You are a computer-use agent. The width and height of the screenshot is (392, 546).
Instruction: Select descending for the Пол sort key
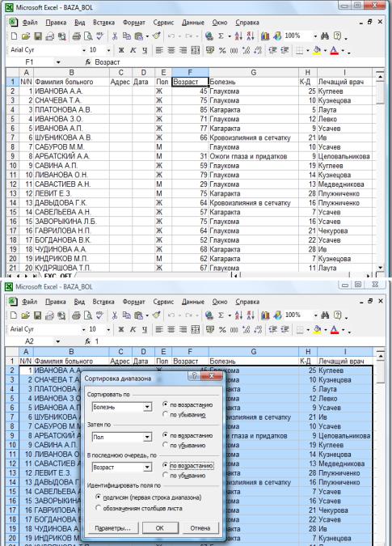coord(166,445)
